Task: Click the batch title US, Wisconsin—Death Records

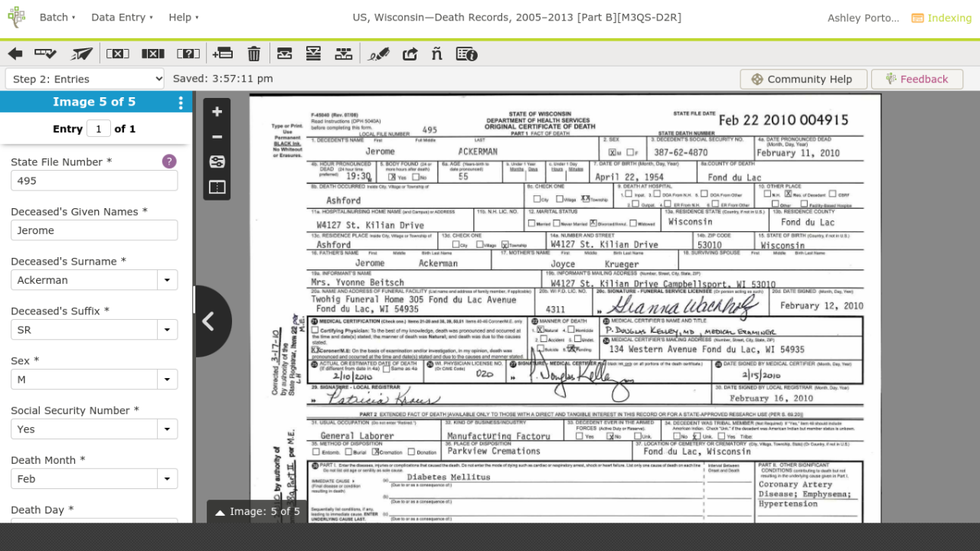Action: pyautogui.click(x=517, y=18)
